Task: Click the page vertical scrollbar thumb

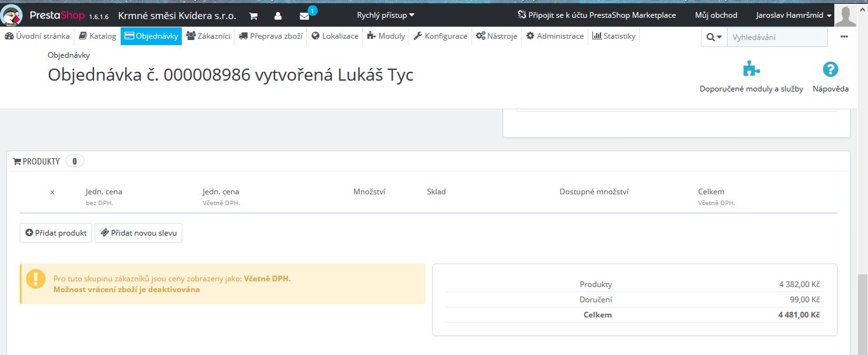Action: [x=862, y=314]
